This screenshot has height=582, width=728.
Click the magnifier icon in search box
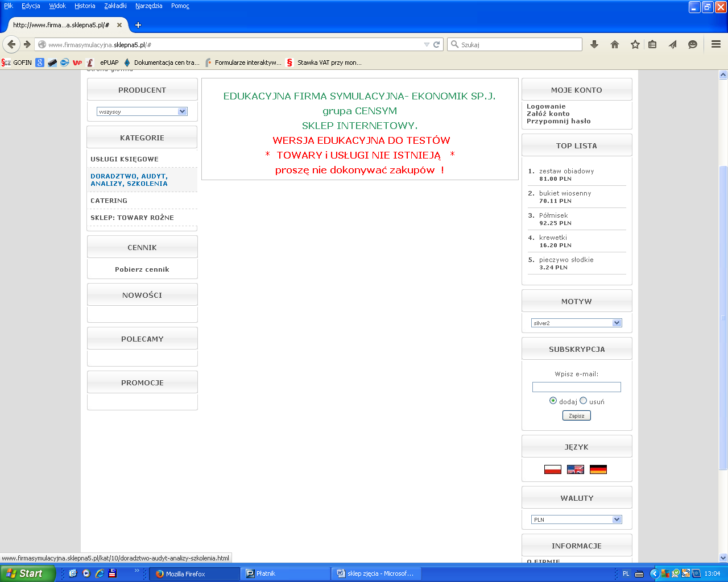pyautogui.click(x=454, y=44)
